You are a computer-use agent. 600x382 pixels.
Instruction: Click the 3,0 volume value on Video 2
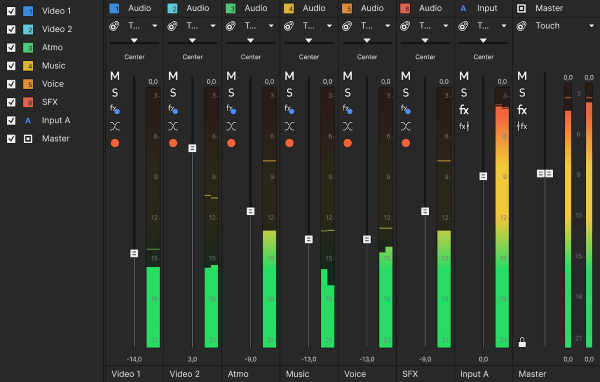192,359
